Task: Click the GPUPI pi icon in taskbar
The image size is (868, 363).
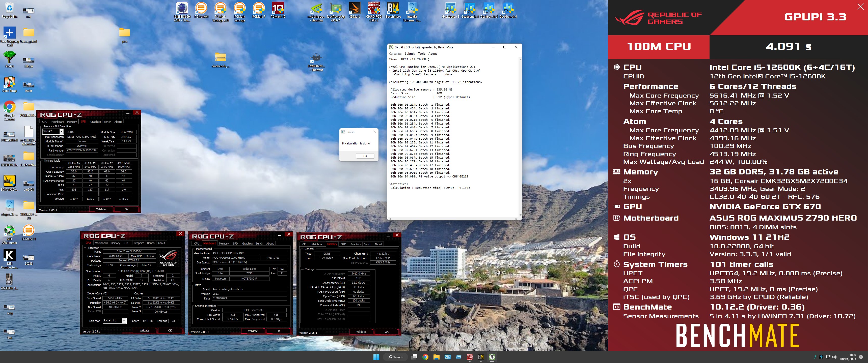Action: click(x=492, y=357)
